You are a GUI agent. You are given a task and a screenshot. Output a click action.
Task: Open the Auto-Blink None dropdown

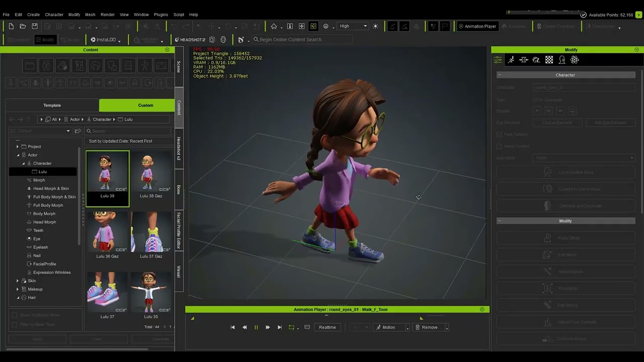pyautogui.click(x=584, y=158)
